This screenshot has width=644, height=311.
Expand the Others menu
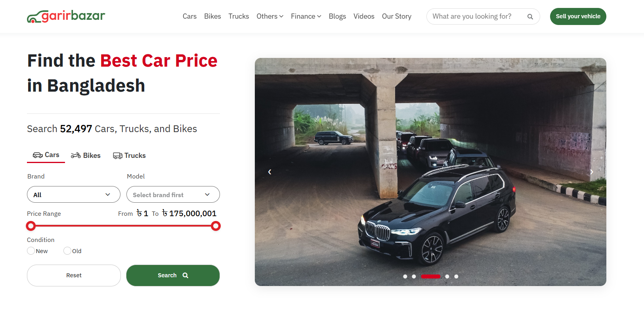coord(270,16)
